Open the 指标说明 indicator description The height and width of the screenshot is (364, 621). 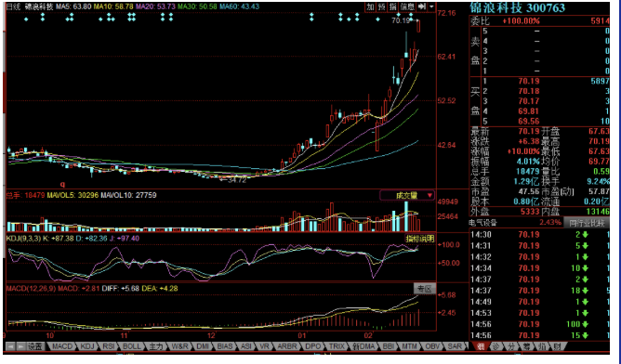pyautogui.click(x=419, y=239)
